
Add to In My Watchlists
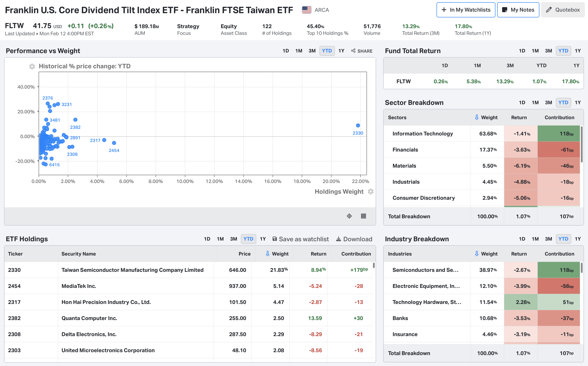[x=466, y=10]
